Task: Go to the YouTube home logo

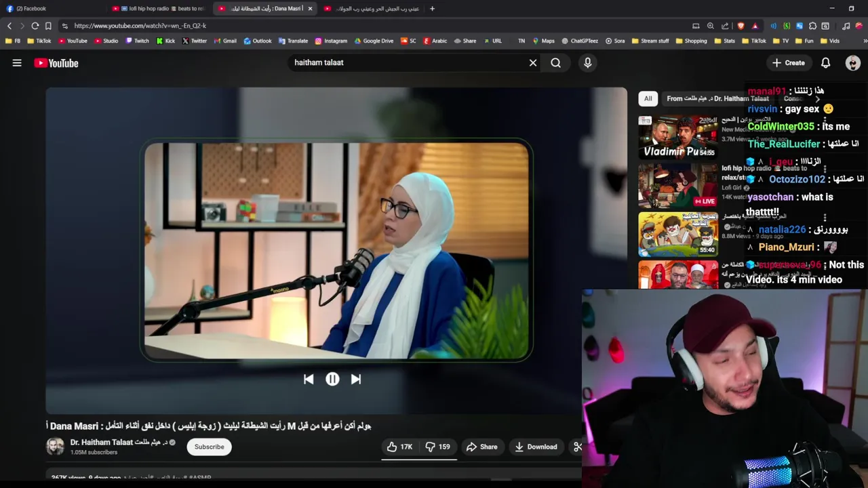Action: 56,63
